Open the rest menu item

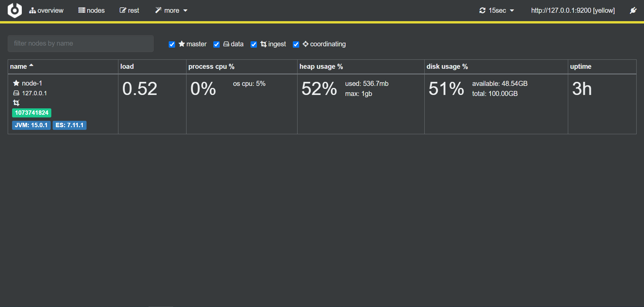tap(129, 10)
